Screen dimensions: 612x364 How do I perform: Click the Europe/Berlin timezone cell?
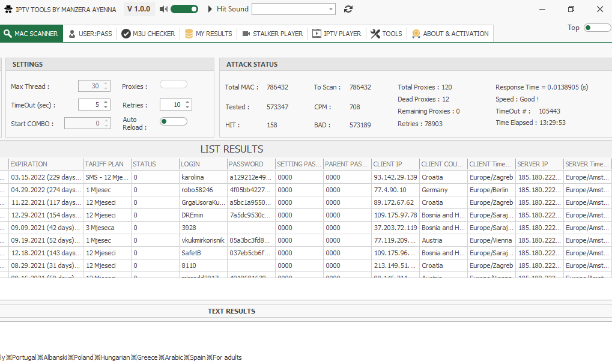tap(491, 190)
